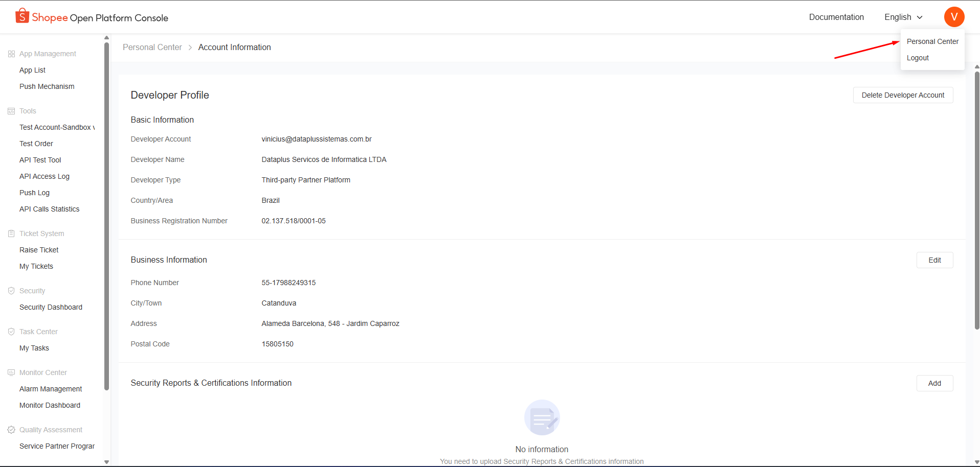
Task: Click the Third-party Partner Platform value
Action: point(306,180)
